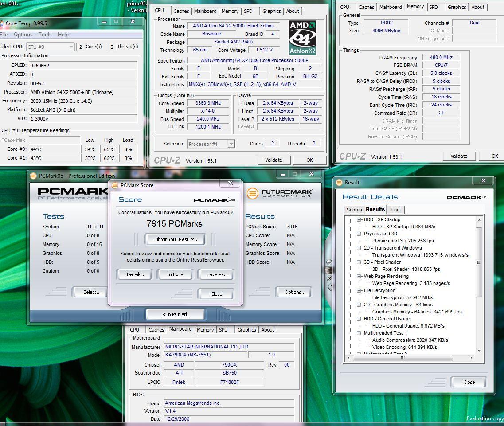The image size is (504, 426).
Task: Click Close button in Result Details window
Action: click(x=469, y=382)
